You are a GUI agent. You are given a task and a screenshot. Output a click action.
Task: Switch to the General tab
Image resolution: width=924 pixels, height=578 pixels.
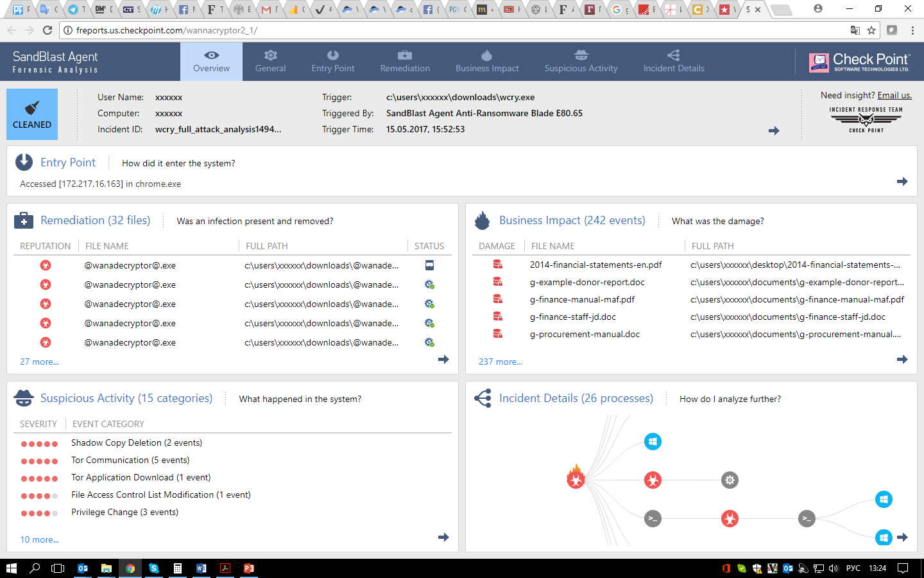coord(270,62)
